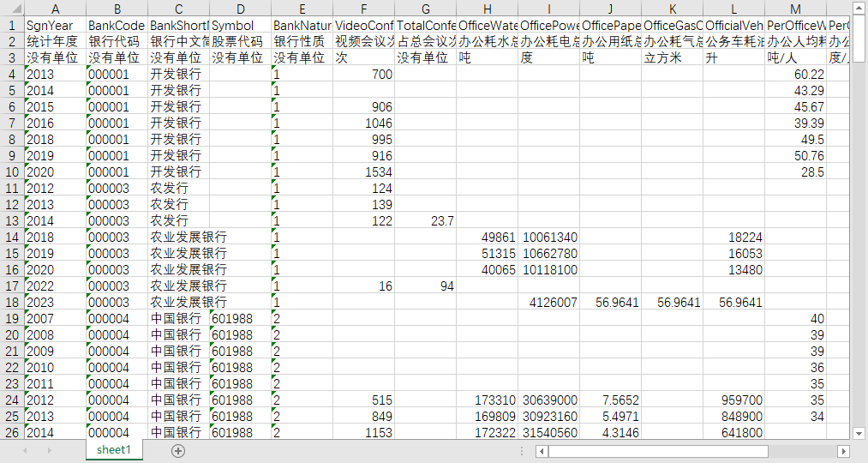This screenshot has width=868, height=463.
Task: Select column K header
Action: click(x=673, y=9)
